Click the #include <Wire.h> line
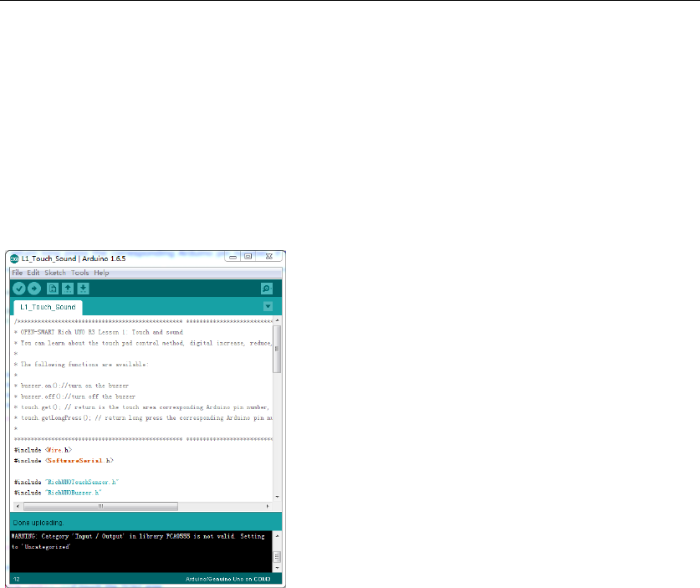Viewport: 700px width, 588px height. tap(43, 450)
